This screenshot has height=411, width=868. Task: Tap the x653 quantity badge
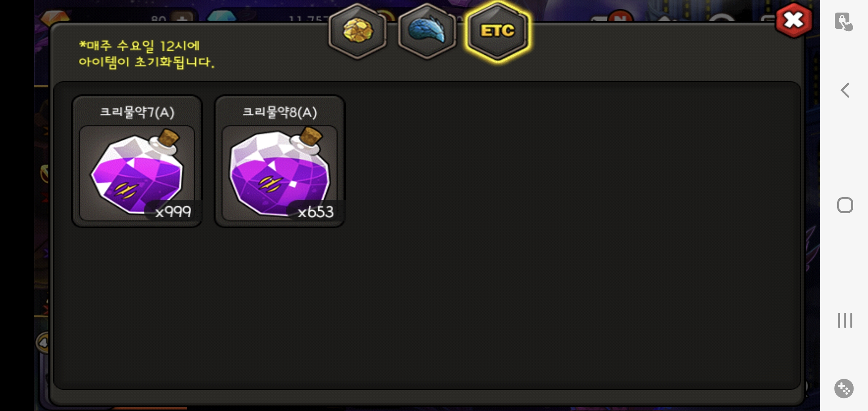click(x=316, y=211)
